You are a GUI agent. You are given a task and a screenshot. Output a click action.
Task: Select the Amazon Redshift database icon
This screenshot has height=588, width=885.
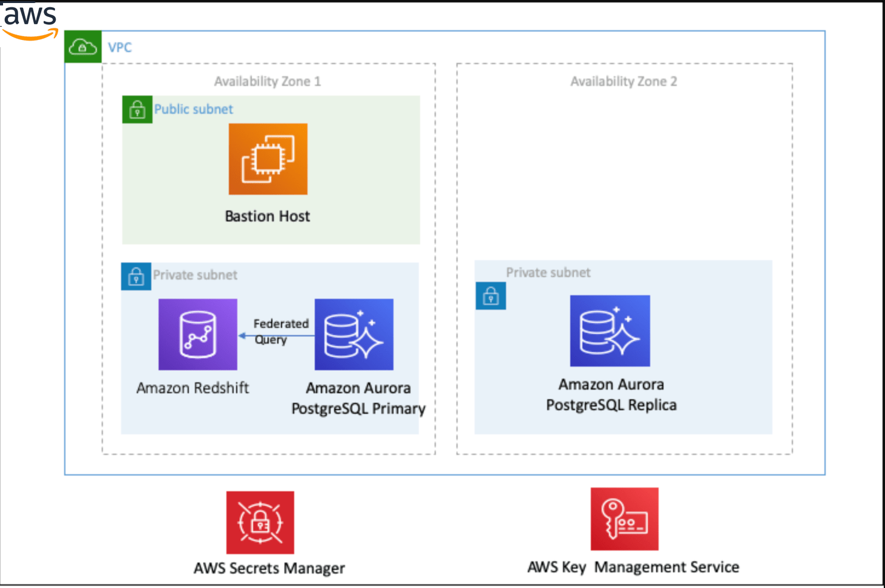click(197, 334)
